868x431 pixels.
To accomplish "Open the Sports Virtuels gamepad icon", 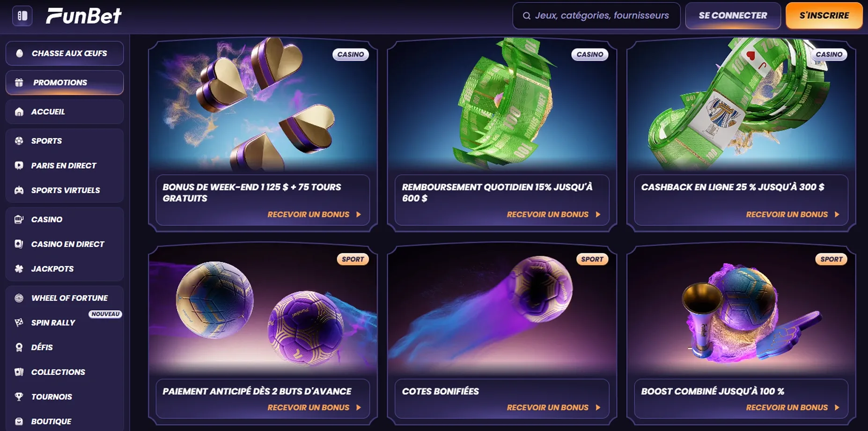I will click(19, 190).
